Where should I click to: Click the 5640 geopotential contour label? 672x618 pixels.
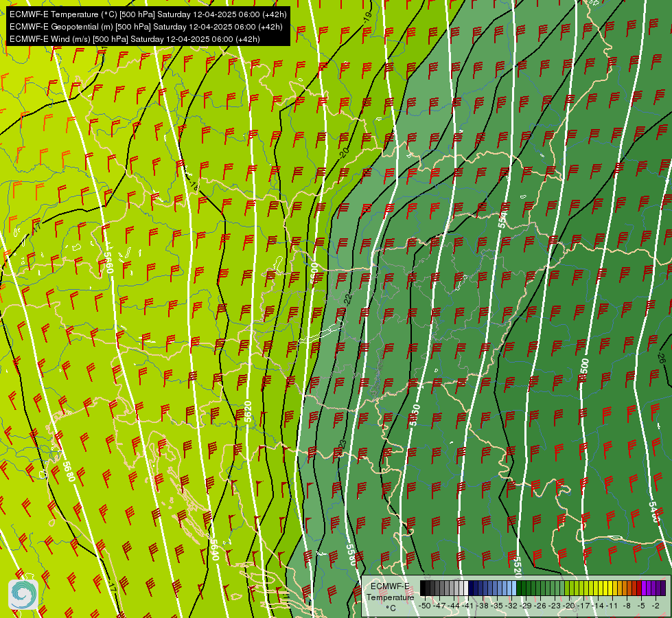point(215,550)
